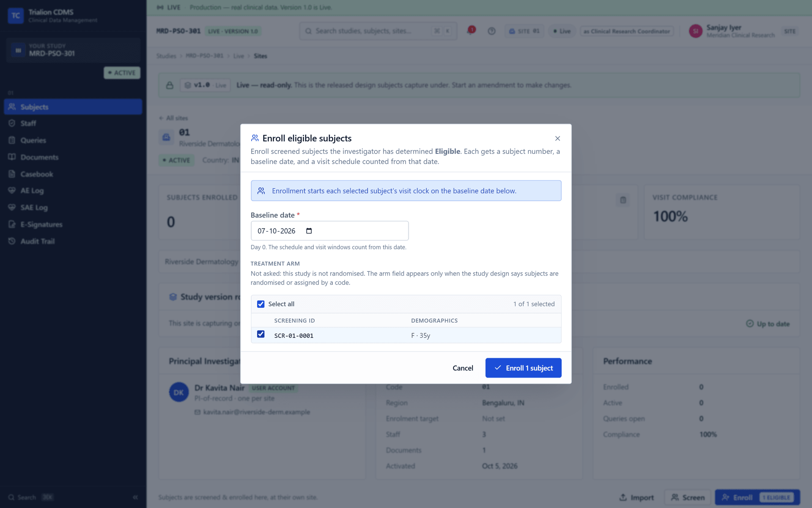Screen dimensions: 812x508
Task: Click DK avatar of Dr Kavita Nair
Action: point(179,392)
